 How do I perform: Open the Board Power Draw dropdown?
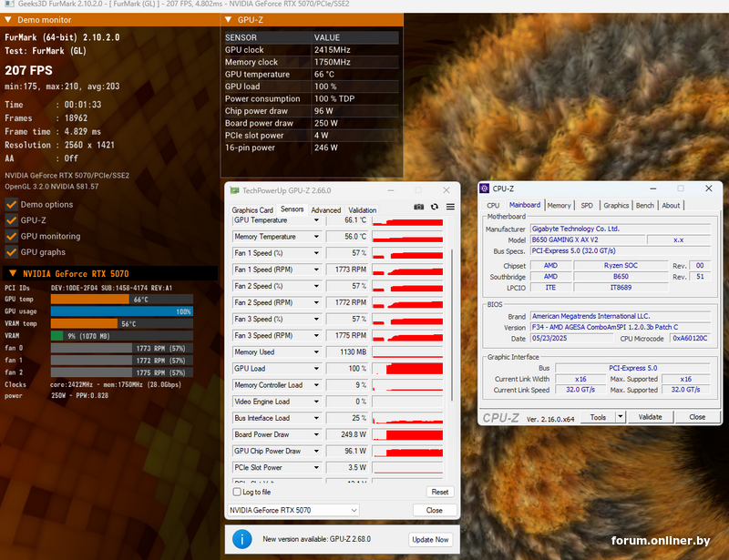click(316, 434)
